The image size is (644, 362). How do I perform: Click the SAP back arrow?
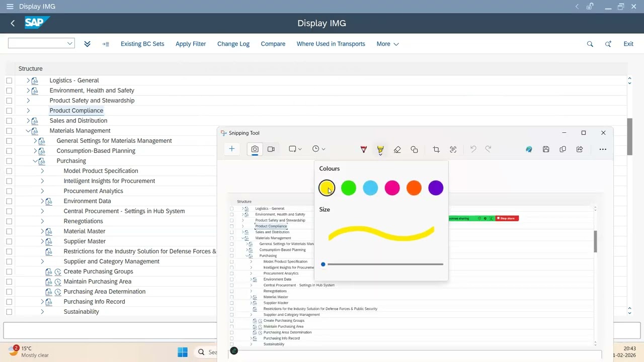coord(13,23)
